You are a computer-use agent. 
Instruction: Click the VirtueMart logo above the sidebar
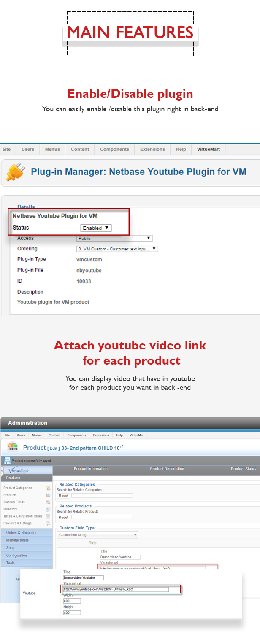coord(19,470)
